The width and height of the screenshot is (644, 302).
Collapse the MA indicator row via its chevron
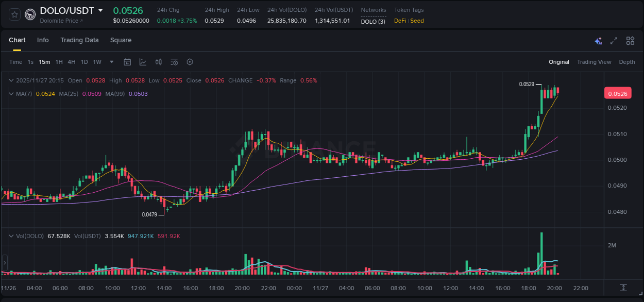[11, 94]
